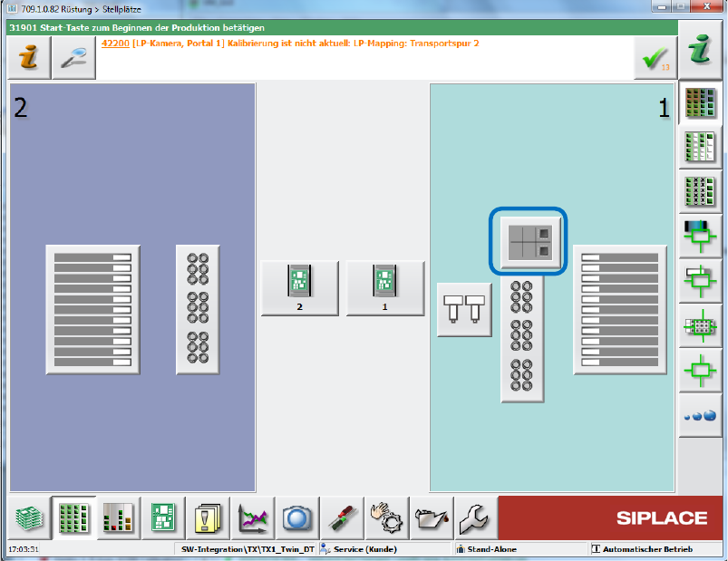Select conveyor lane 2 board button
The image size is (728, 561).
(300, 288)
